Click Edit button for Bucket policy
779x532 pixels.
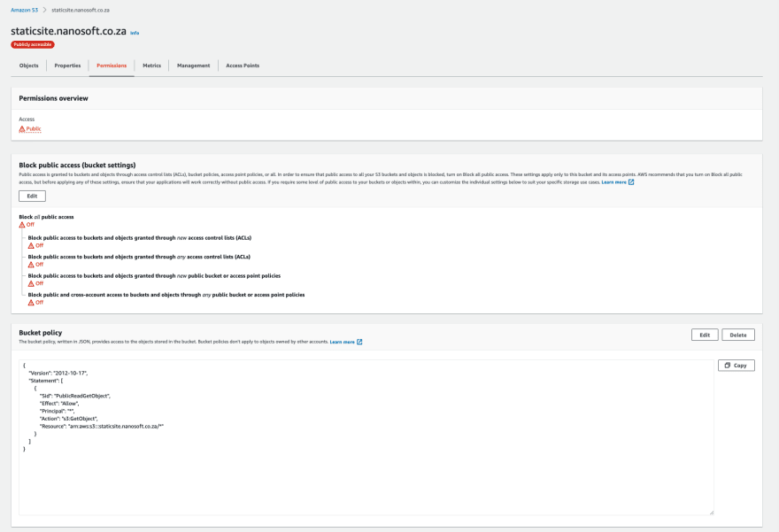tap(705, 335)
